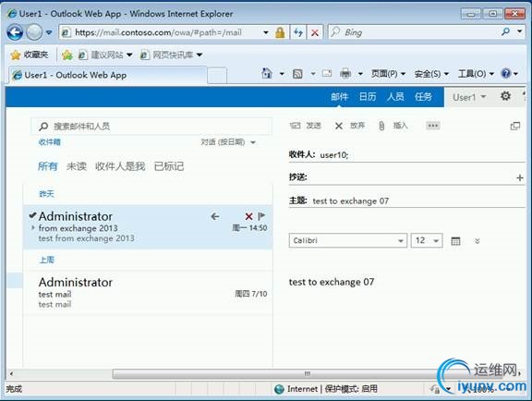532x401 pixels.
Task: Select the 收件人是我 filter
Action: click(x=120, y=166)
